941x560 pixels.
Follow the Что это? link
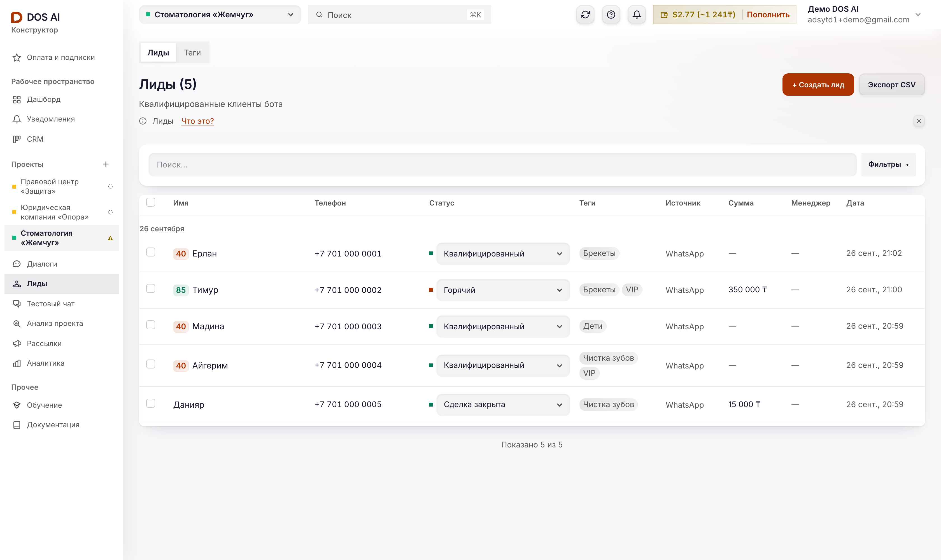click(x=197, y=121)
